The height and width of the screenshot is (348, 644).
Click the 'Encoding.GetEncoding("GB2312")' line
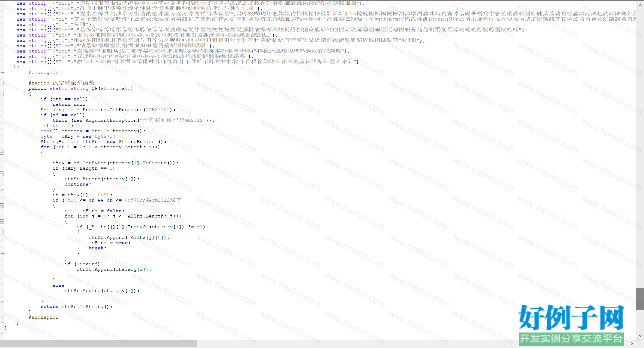tap(108, 110)
